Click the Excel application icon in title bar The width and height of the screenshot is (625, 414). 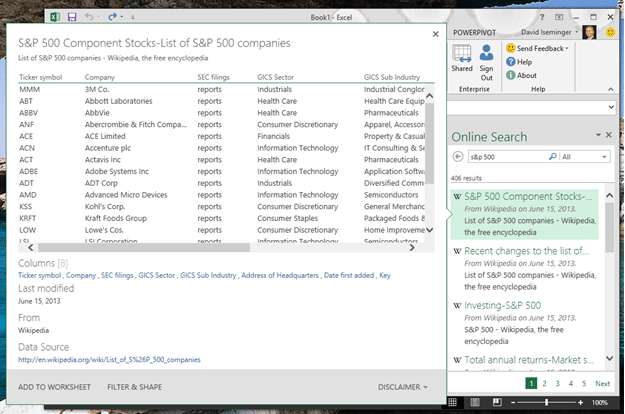point(55,17)
